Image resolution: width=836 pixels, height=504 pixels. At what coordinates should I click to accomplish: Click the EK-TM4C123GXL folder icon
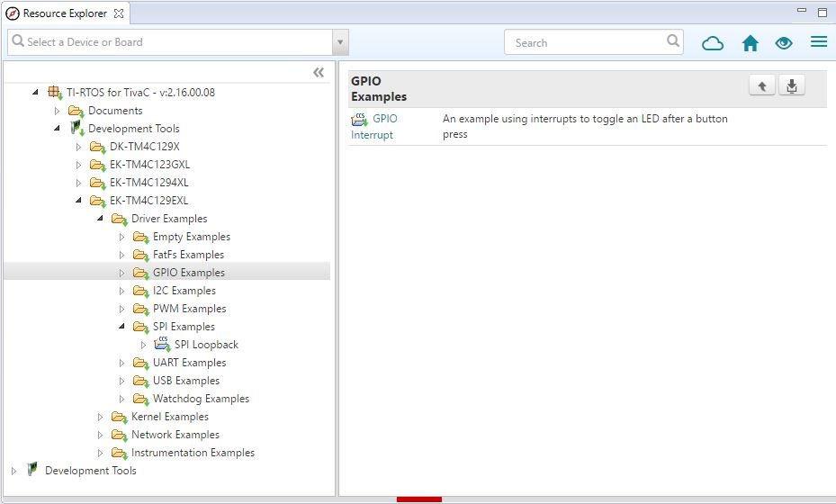(97, 165)
